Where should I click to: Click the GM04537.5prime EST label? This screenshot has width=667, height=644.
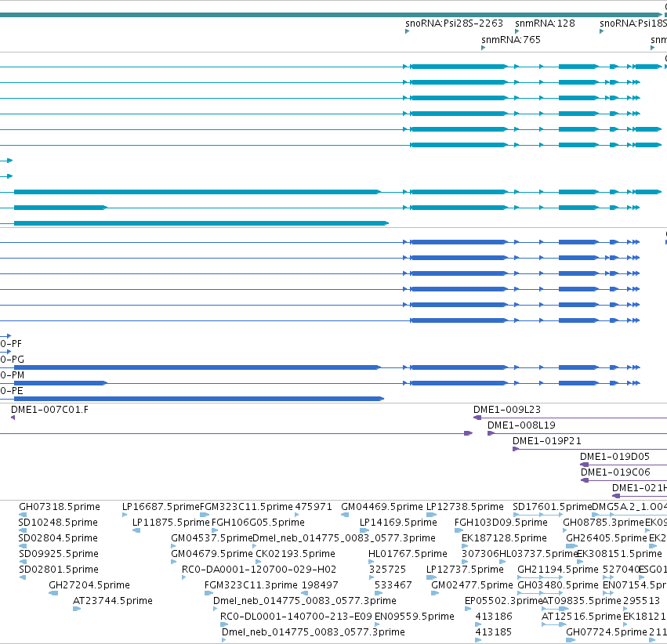pos(212,538)
